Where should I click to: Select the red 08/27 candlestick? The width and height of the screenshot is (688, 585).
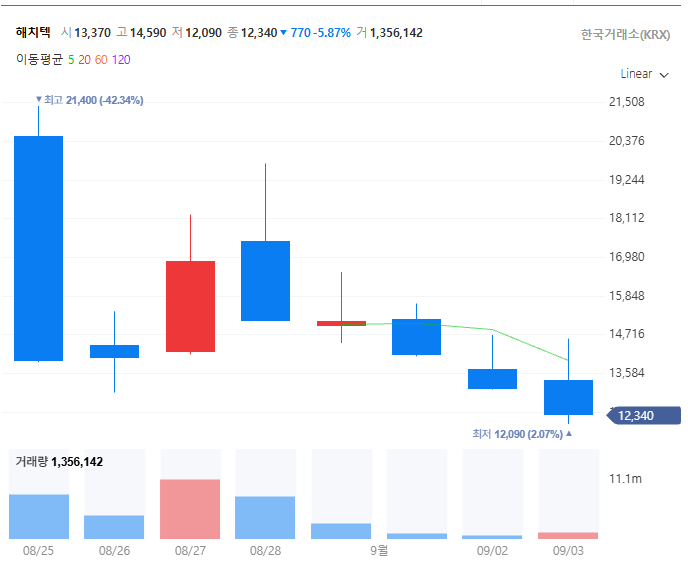[190, 306]
